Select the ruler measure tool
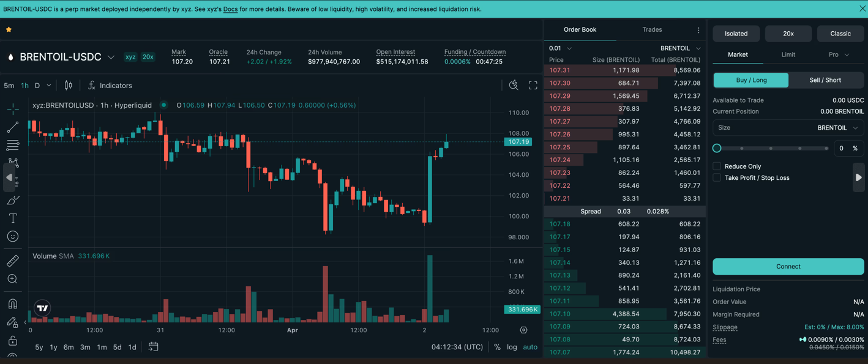The height and width of the screenshot is (364, 868). 13,261
